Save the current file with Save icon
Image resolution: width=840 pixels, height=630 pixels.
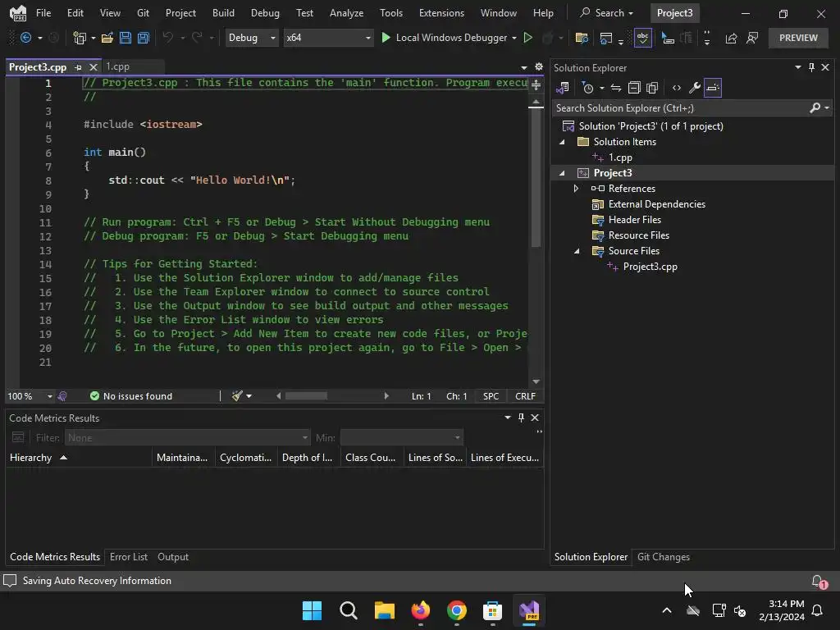(126, 38)
